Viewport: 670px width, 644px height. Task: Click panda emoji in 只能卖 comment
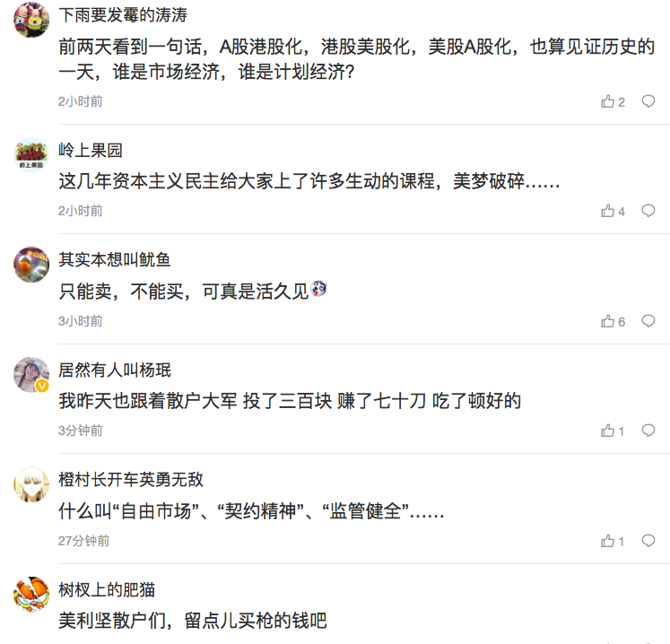[x=318, y=289]
